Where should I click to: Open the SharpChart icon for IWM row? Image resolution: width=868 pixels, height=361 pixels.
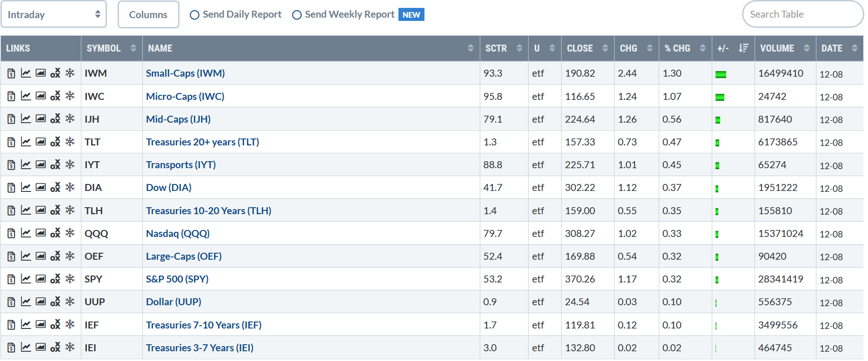(x=26, y=73)
